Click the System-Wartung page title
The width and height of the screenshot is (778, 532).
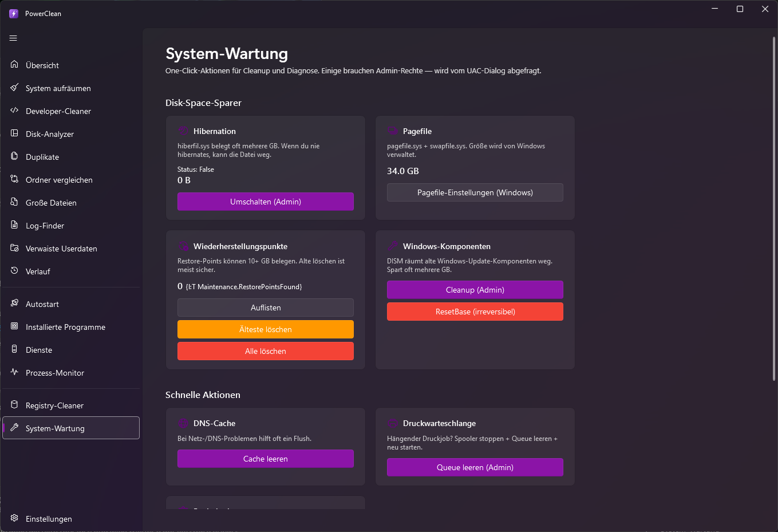227,54
